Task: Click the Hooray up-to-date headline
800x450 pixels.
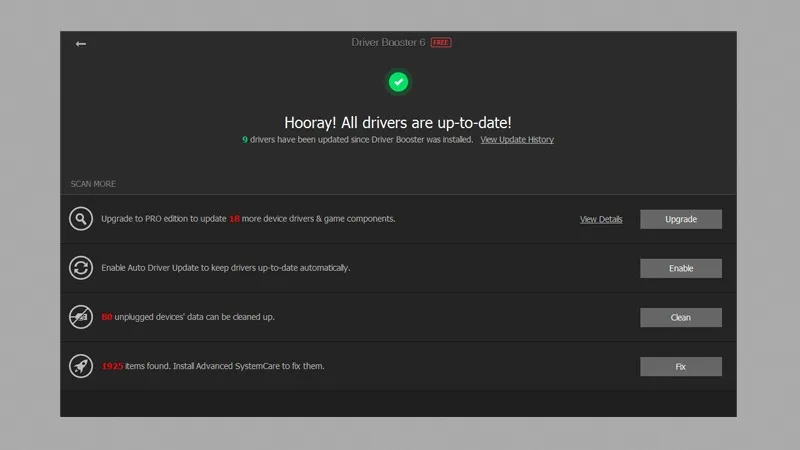Action: tap(398, 121)
